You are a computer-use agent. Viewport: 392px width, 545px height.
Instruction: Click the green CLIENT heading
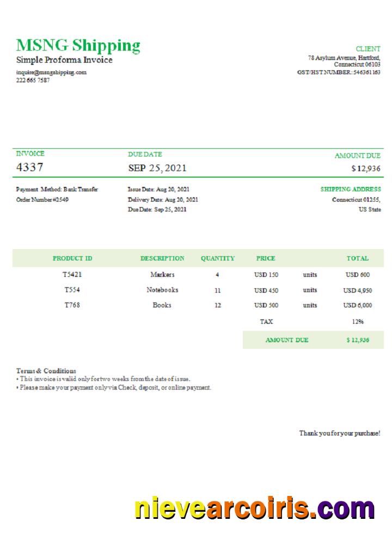tap(368, 49)
